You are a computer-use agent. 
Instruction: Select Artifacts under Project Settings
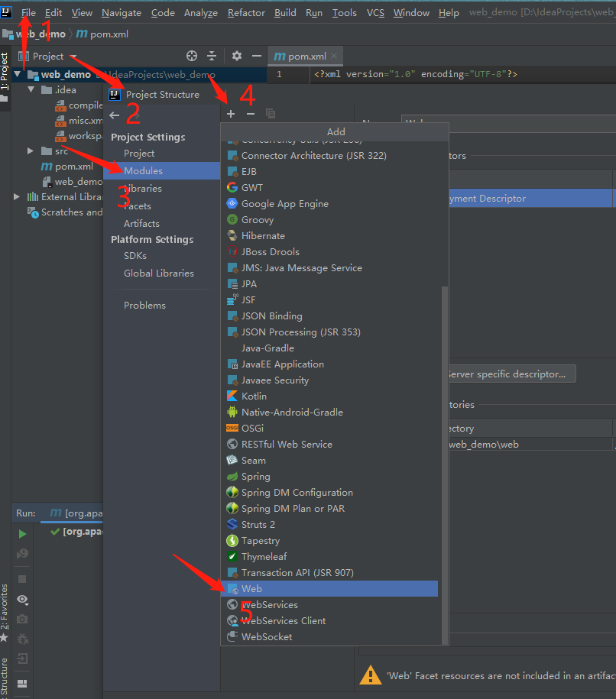(x=141, y=223)
